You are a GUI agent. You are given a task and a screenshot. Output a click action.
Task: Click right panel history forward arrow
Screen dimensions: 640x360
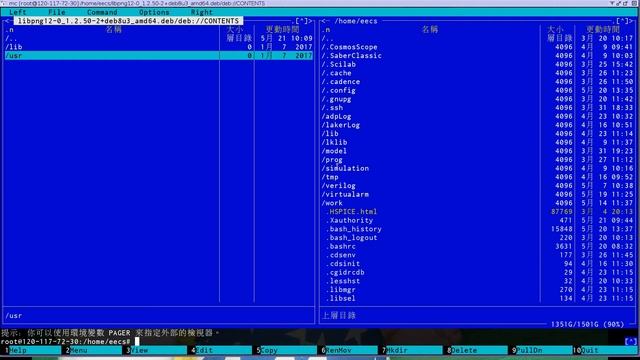632,21
